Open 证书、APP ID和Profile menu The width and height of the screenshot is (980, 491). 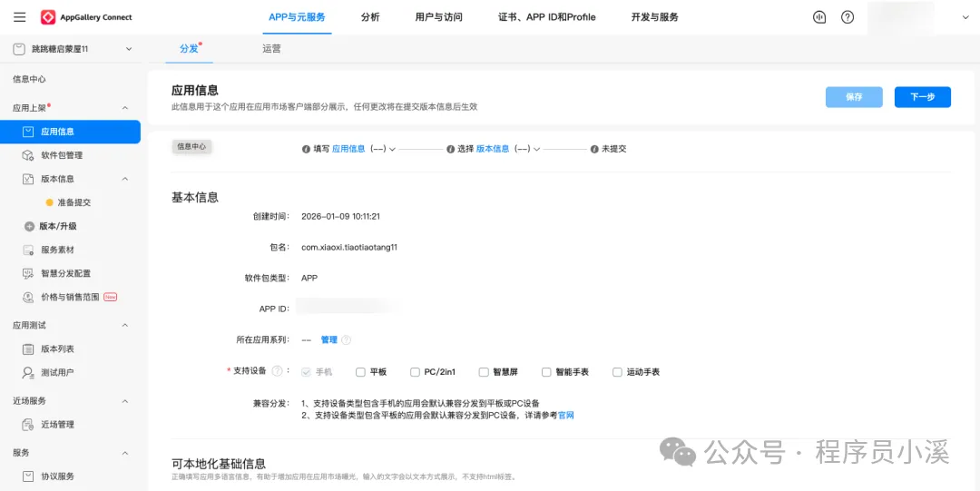[x=547, y=17]
